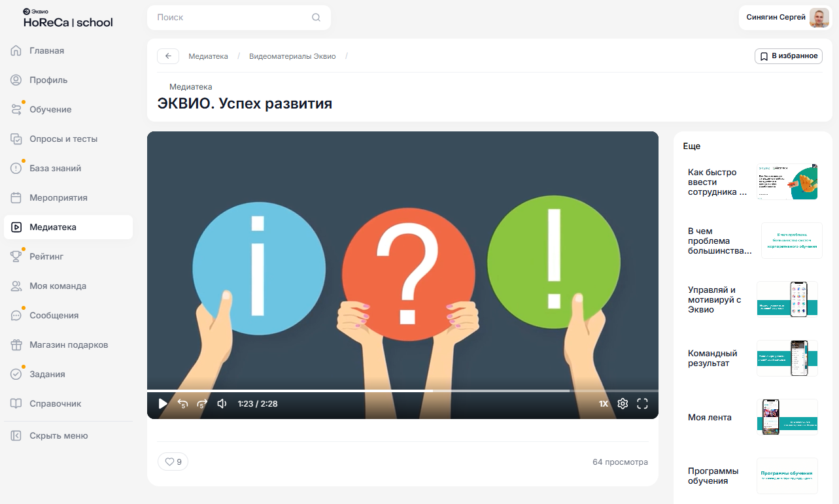Select Задания menu item
This screenshot has height=504, width=839.
(68, 375)
